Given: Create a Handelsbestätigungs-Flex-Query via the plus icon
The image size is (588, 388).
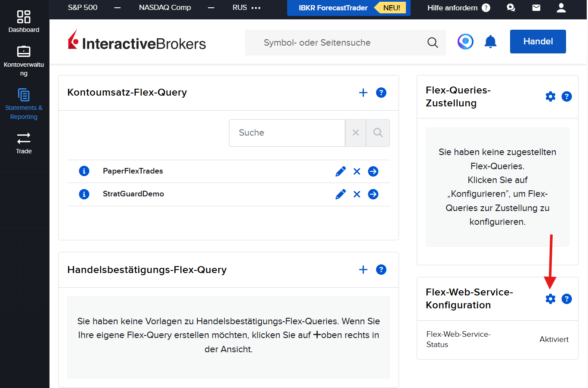Looking at the screenshot, I should [x=363, y=270].
